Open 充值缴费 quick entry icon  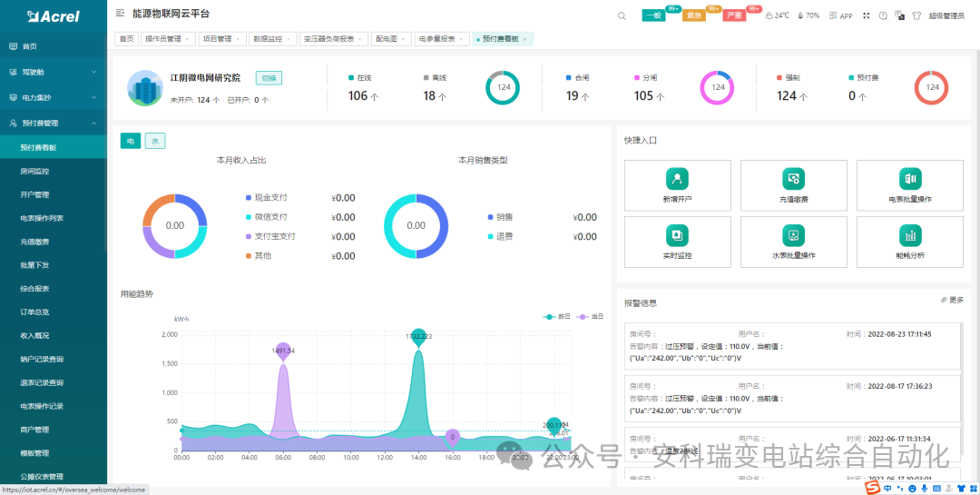click(x=793, y=179)
